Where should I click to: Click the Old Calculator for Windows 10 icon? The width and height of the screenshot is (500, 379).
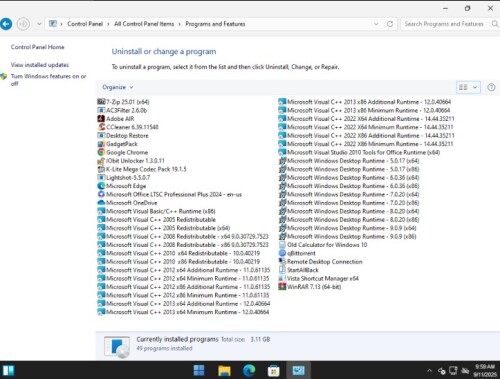(x=282, y=245)
